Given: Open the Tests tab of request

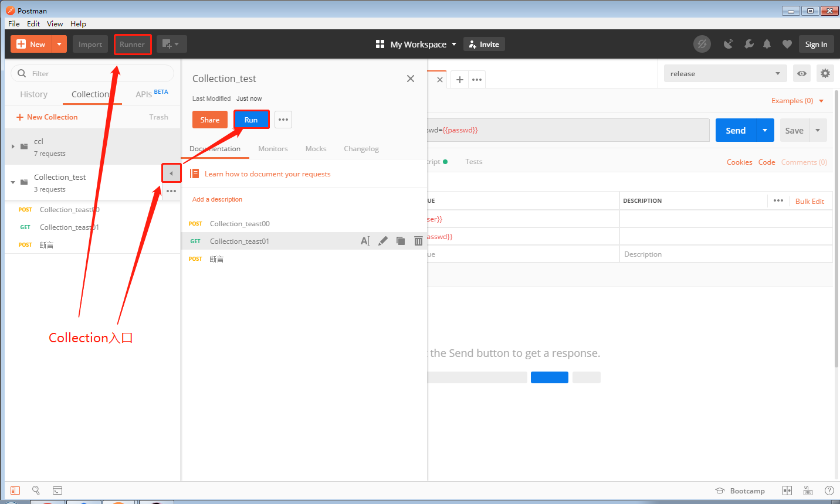Looking at the screenshot, I should pos(474,162).
